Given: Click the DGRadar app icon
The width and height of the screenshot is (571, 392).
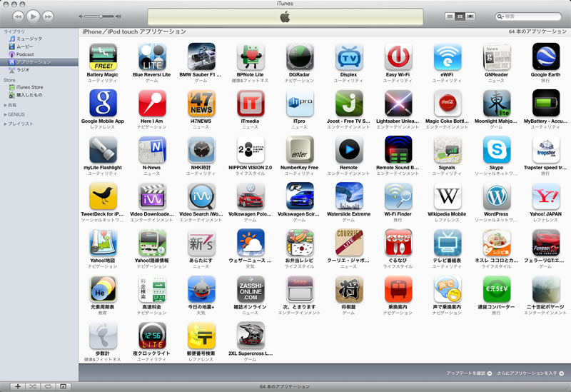Looking at the screenshot, I should click(x=300, y=56).
